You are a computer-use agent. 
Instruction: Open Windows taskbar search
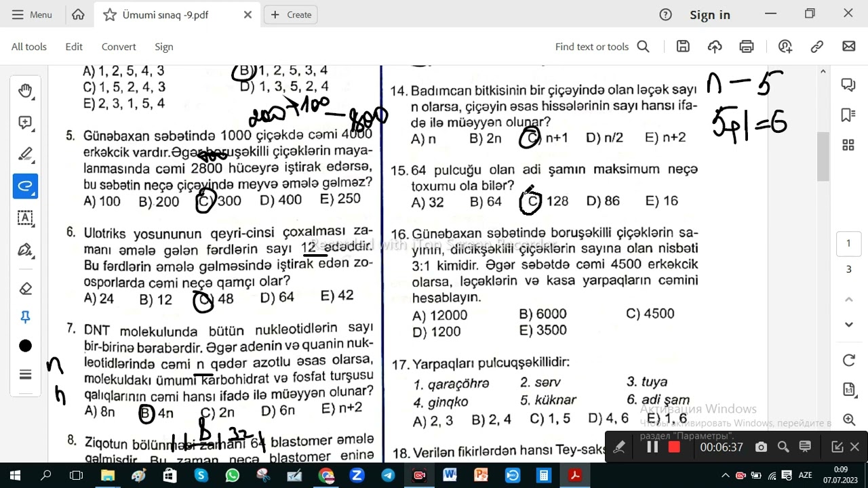click(x=46, y=476)
